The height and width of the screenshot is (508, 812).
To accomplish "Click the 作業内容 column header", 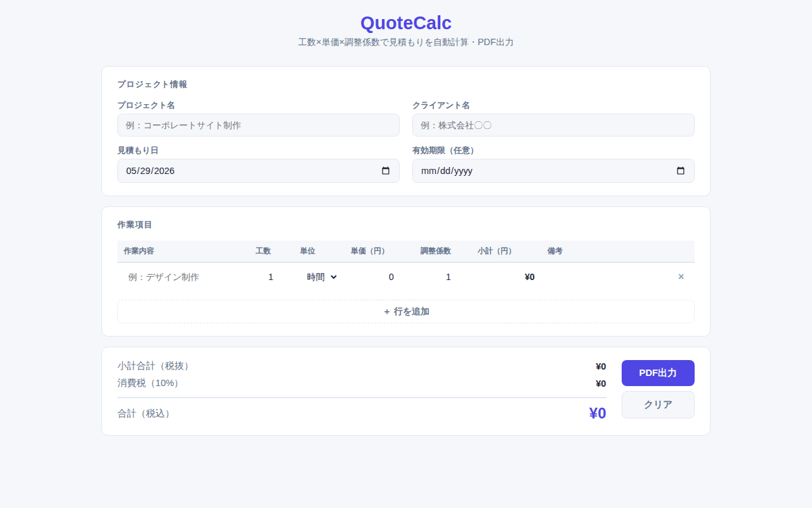I will (139, 251).
